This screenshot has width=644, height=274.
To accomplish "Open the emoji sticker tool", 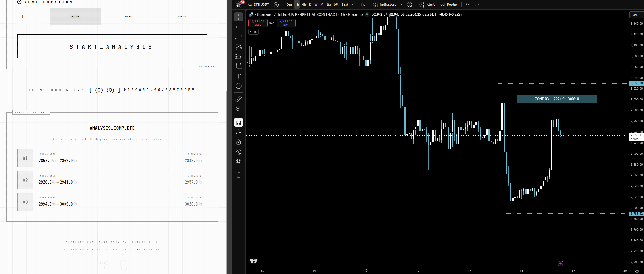I will (238, 86).
